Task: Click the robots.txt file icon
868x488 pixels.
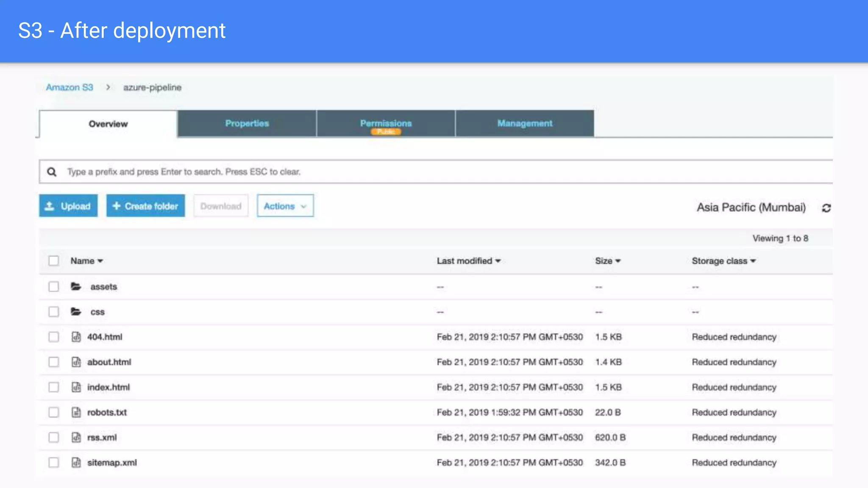Action: 76,412
